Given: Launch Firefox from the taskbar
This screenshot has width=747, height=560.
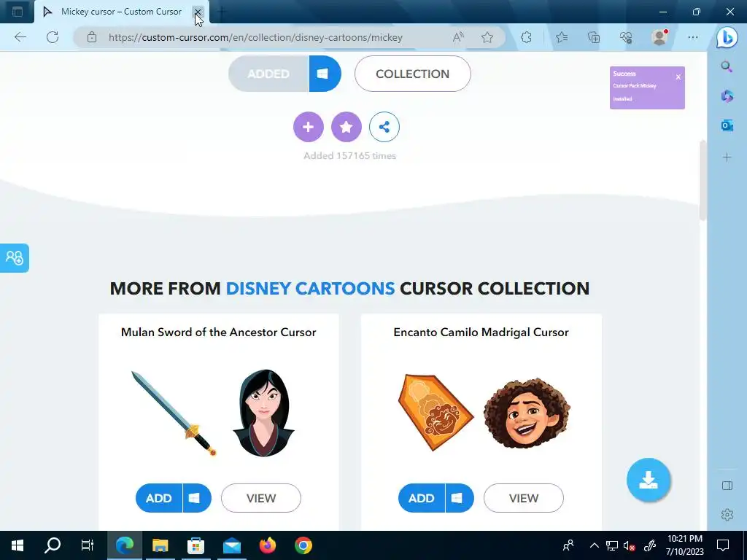Looking at the screenshot, I should pyautogui.click(x=267, y=545).
